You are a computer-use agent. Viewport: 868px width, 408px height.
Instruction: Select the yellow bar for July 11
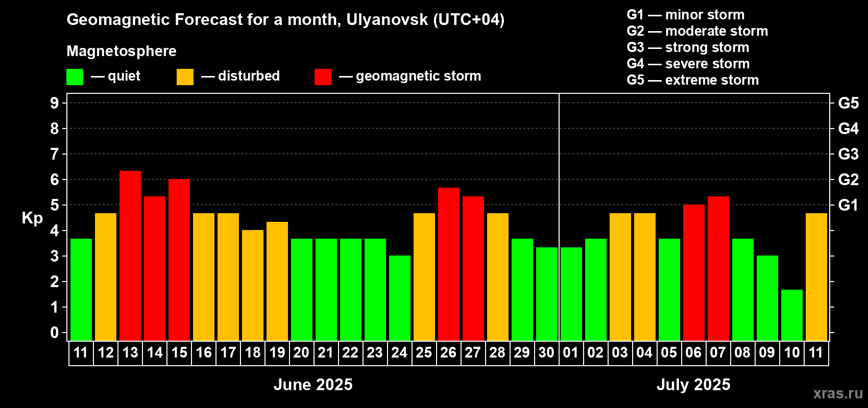[x=816, y=277]
